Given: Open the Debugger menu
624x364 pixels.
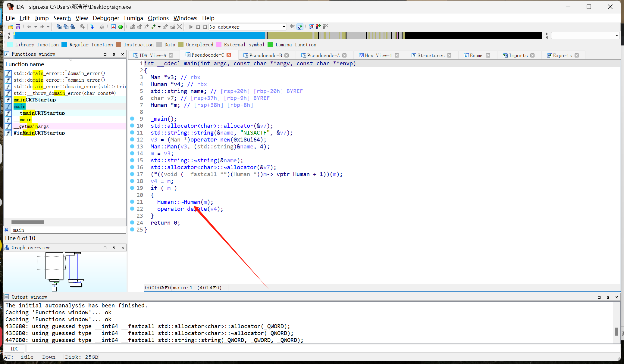Looking at the screenshot, I should tap(106, 18).
